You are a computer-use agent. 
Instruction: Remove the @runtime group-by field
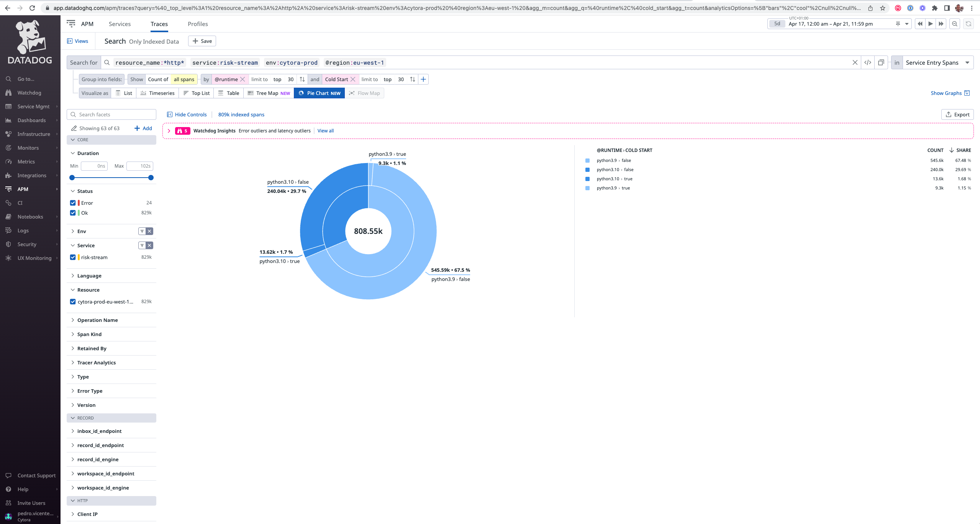pos(243,79)
